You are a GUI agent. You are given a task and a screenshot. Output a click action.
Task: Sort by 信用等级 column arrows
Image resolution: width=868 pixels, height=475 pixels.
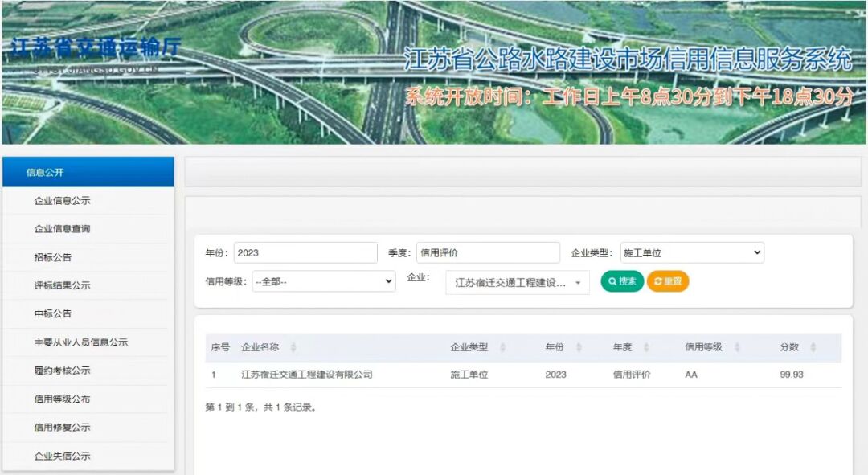(736, 347)
